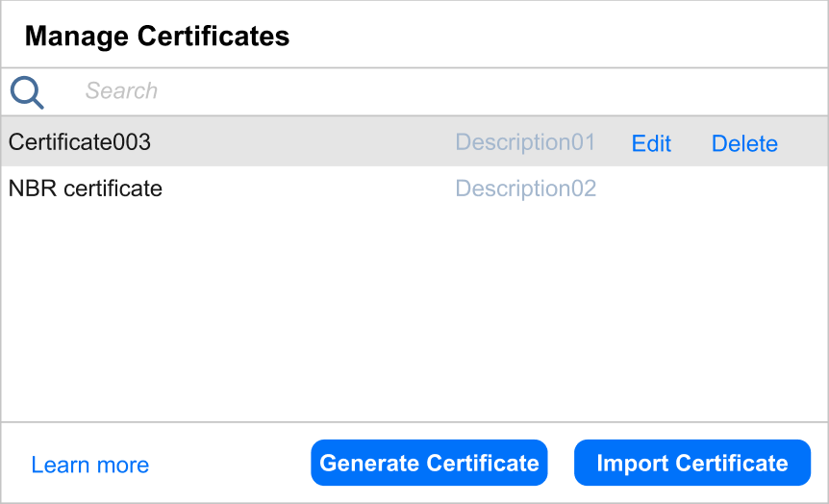The width and height of the screenshot is (829, 504).
Task: Click the Certificate003 name label
Action: tap(80, 142)
